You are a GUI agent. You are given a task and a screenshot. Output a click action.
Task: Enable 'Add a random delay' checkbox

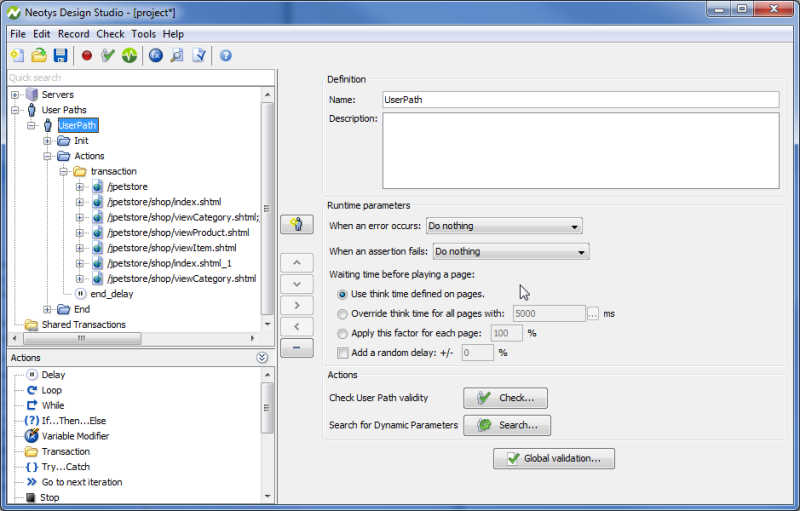coord(344,353)
